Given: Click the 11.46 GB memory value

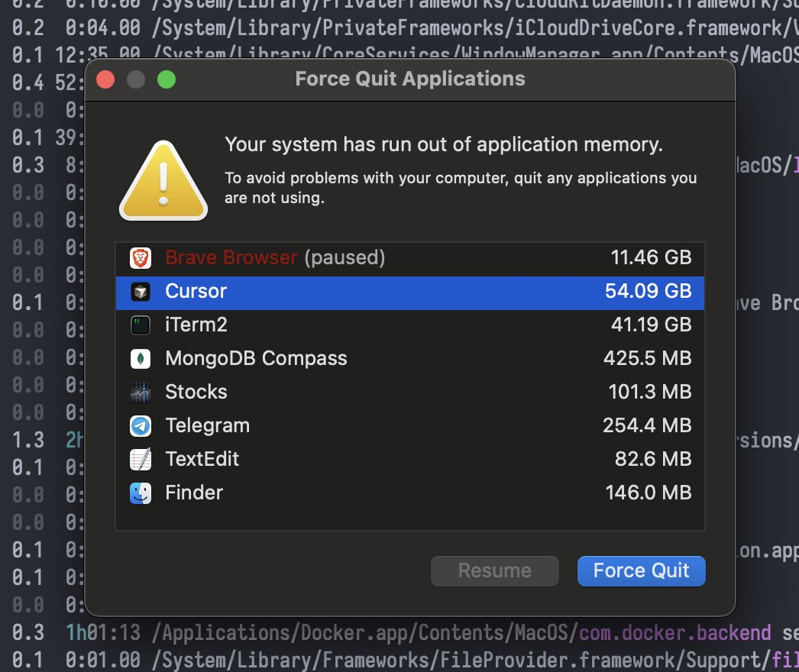Looking at the screenshot, I should click(651, 258).
